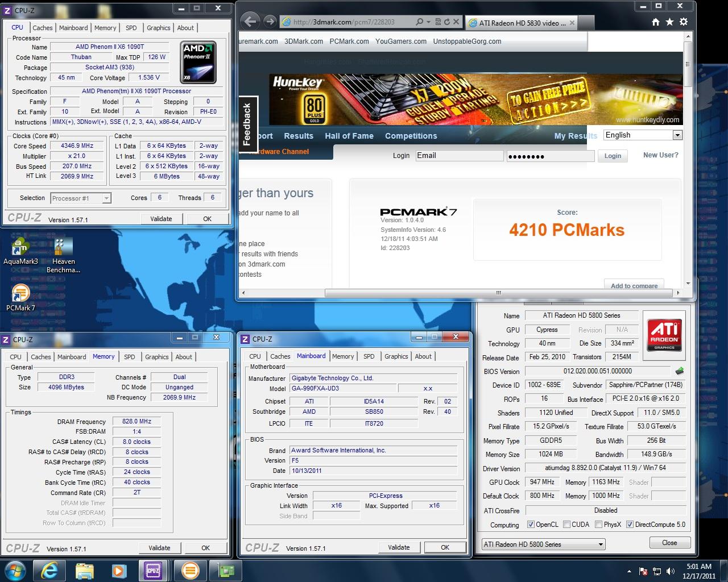Open the About tab in top CPU-Z window
This screenshot has height=582, width=728.
pyautogui.click(x=185, y=28)
